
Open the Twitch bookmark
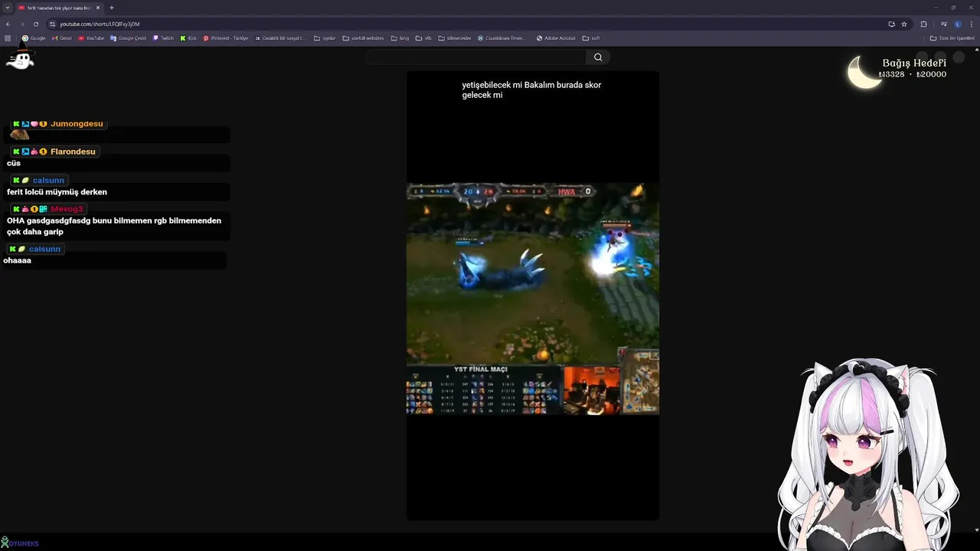pos(163,37)
